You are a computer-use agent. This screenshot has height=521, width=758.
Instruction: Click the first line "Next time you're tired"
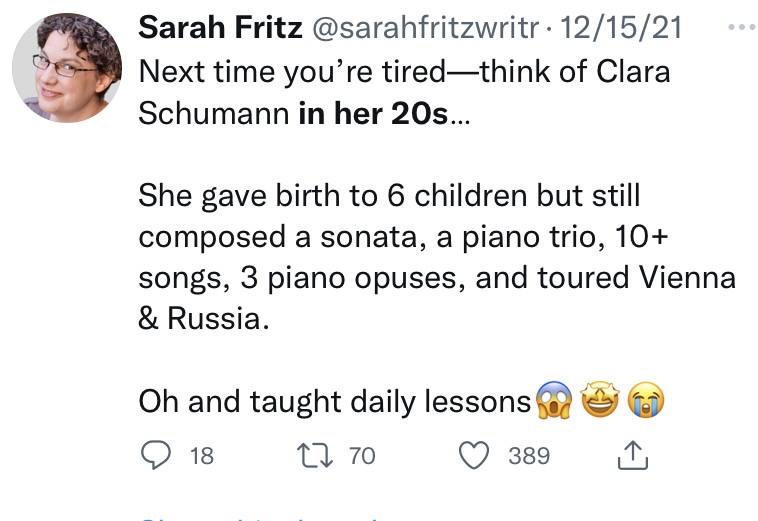coord(404,72)
